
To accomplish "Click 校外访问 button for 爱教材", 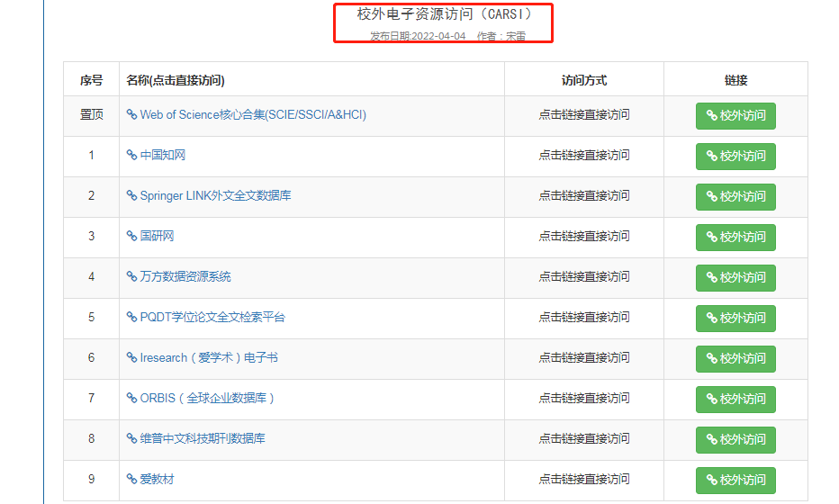I will 735,480.
